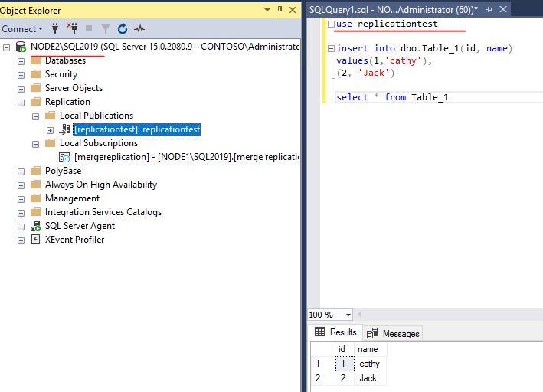This screenshot has height=392, width=543.
Task: Click the 'select * from Table_1' line
Action: (392, 97)
